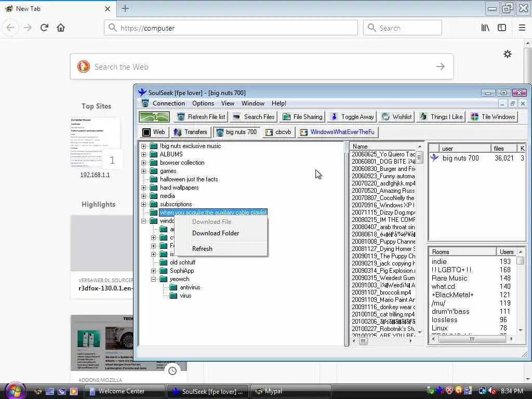The width and height of the screenshot is (532, 399).
Task: Sort files by Name column header
Action: pyautogui.click(x=383, y=147)
